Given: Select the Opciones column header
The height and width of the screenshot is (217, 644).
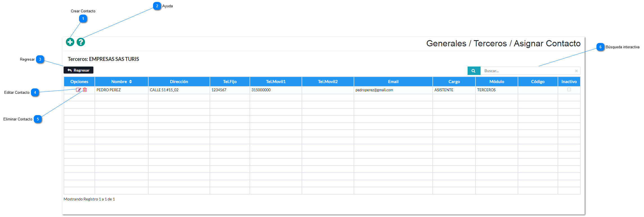Looking at the screenshot, I should [79, 82].
